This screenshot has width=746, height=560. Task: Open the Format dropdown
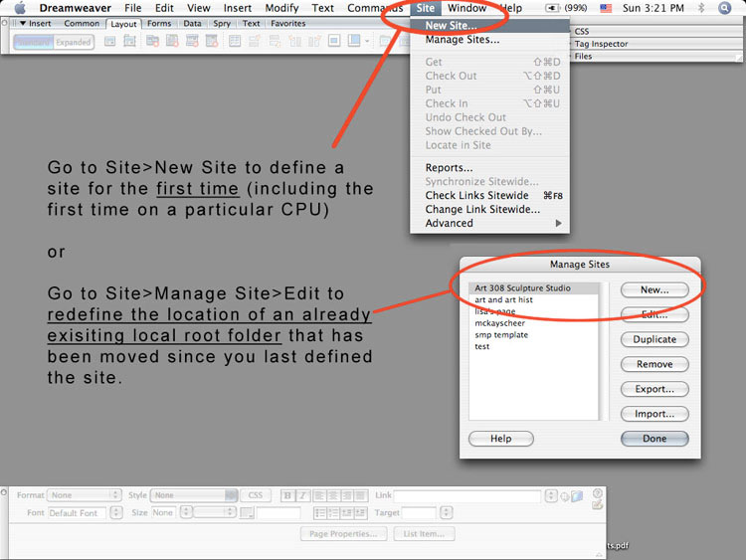(x=85, y=495)
